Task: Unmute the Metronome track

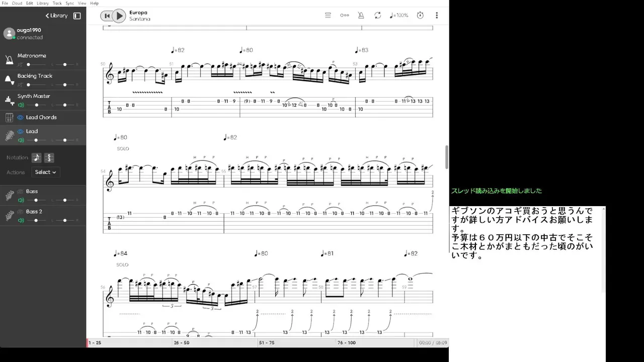Action: 21,65
